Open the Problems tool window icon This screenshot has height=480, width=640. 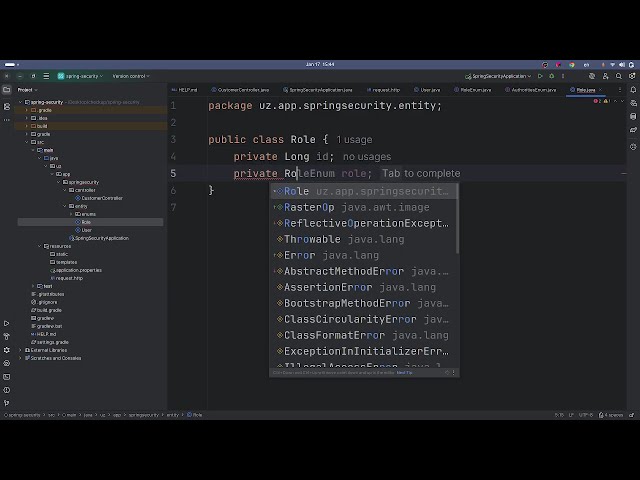(7, 390)
